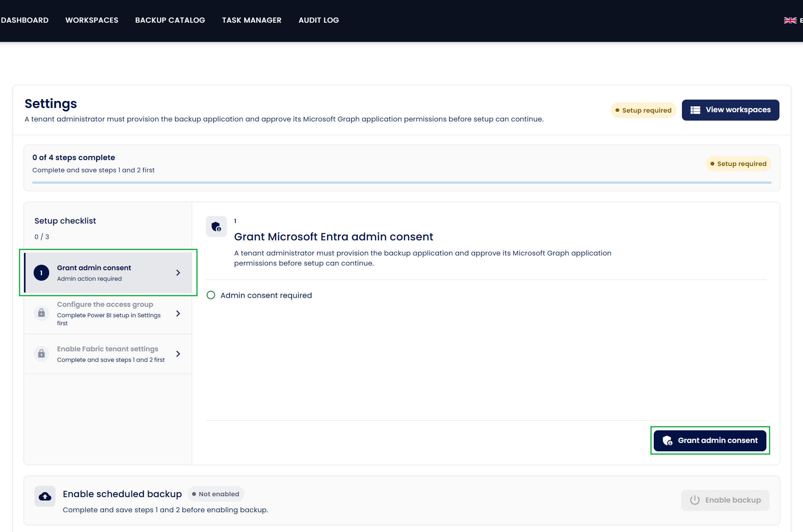Open the Dashboard menu
This screenshot has width=803, height=532.
24,20
